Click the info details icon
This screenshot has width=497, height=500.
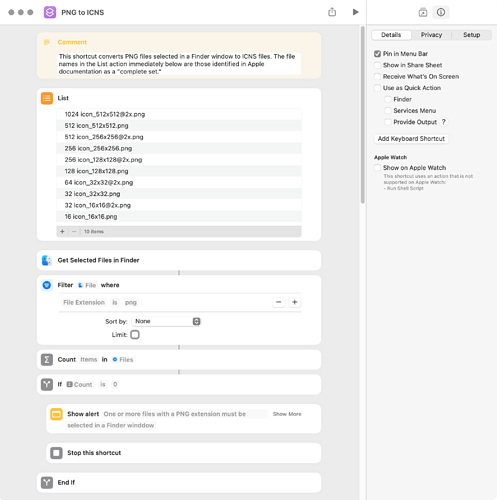pos(441,12)
